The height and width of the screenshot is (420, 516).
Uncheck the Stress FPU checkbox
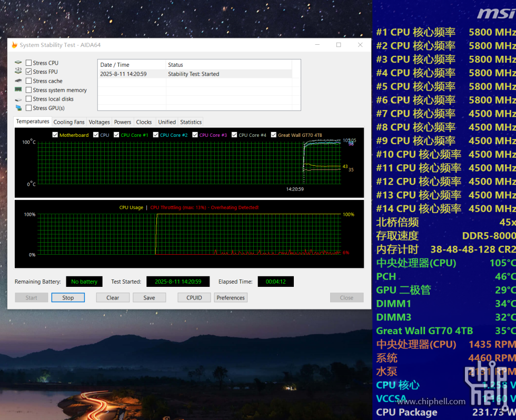(x=28, y=72)
